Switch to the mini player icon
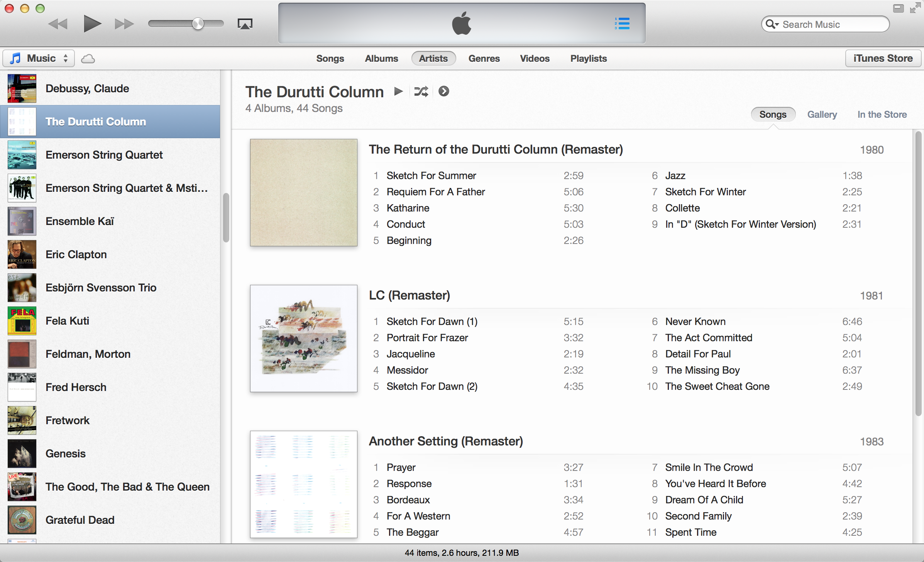The image size is (924, 562). [x=898, y=8]
